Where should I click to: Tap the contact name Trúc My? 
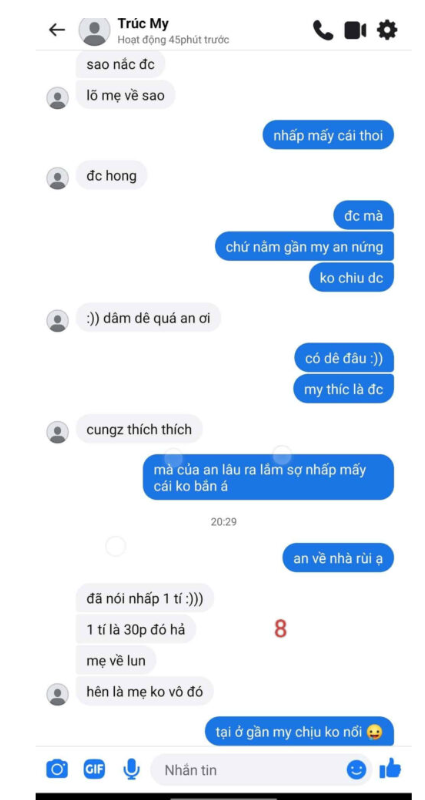143,23
